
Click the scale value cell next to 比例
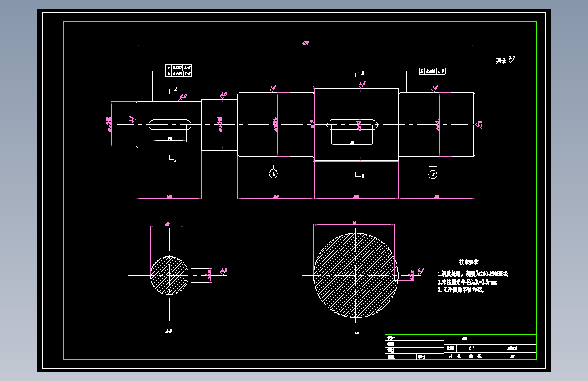(471, 348)
